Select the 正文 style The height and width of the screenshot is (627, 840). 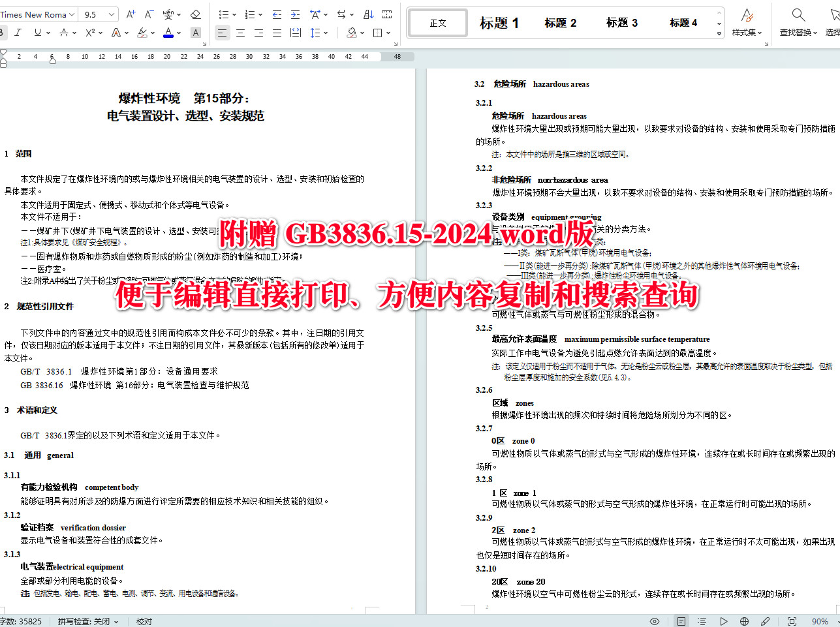438,22
